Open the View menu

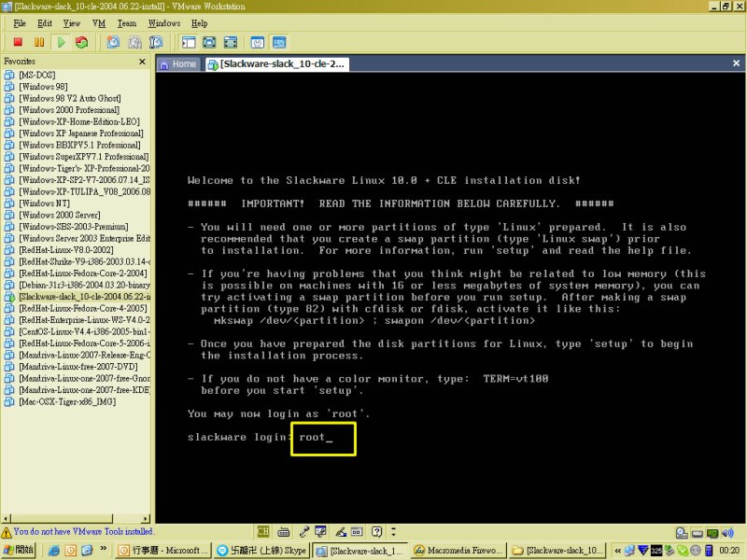point(72,22)
